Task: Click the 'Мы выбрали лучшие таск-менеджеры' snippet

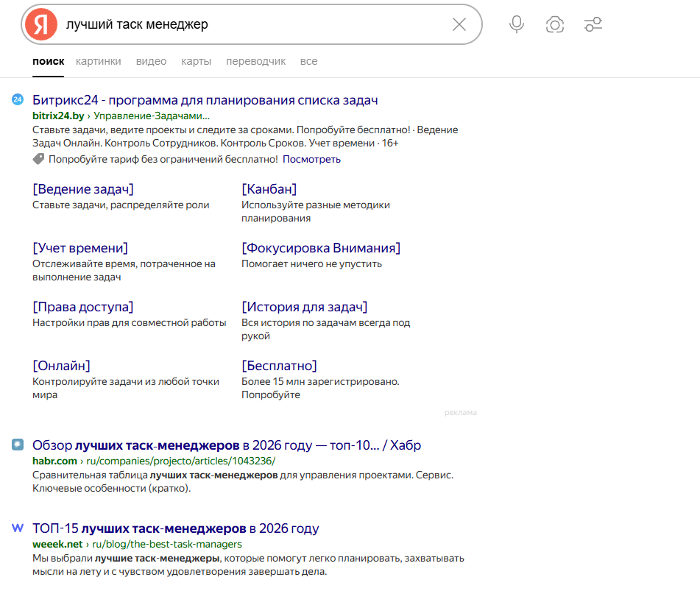Action: (x=248, y=565)
